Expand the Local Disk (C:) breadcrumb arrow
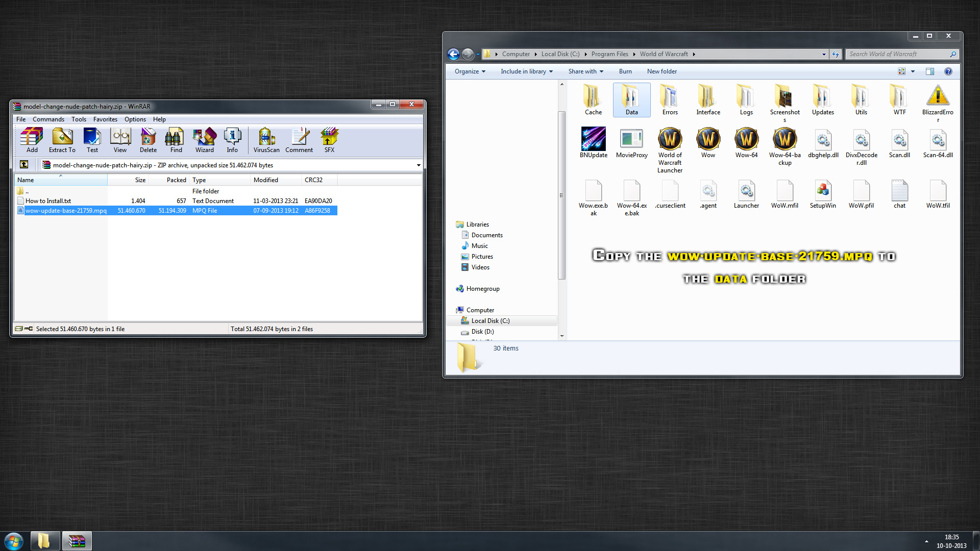980x551 pixels. pos(585,54)
